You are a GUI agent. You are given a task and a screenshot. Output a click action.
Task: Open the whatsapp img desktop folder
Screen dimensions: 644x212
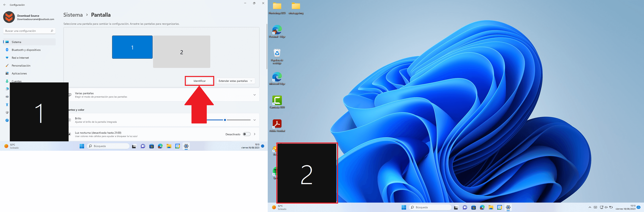click(296, 8)
